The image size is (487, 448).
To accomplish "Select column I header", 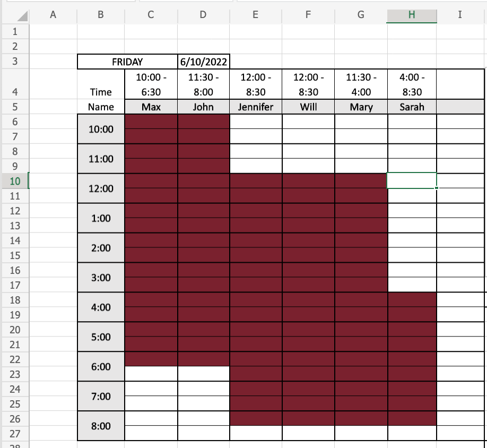I will 460,15.
